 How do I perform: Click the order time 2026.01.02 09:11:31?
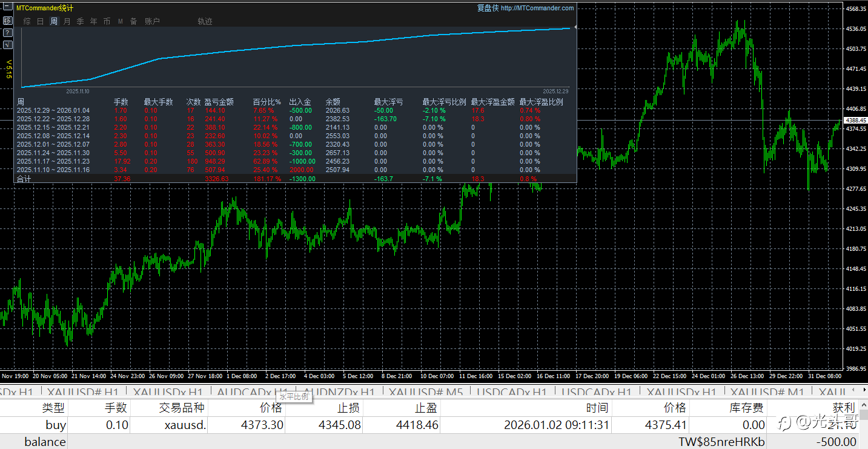tap(557, 425)
